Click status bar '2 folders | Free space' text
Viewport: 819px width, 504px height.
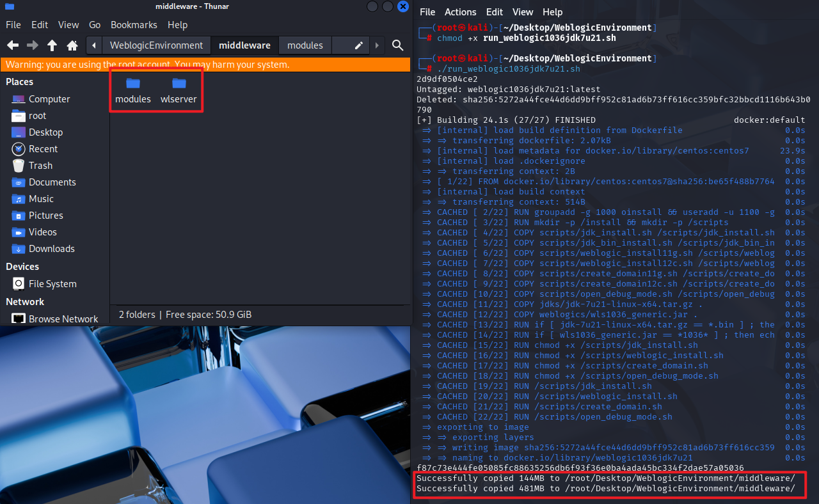185,315
